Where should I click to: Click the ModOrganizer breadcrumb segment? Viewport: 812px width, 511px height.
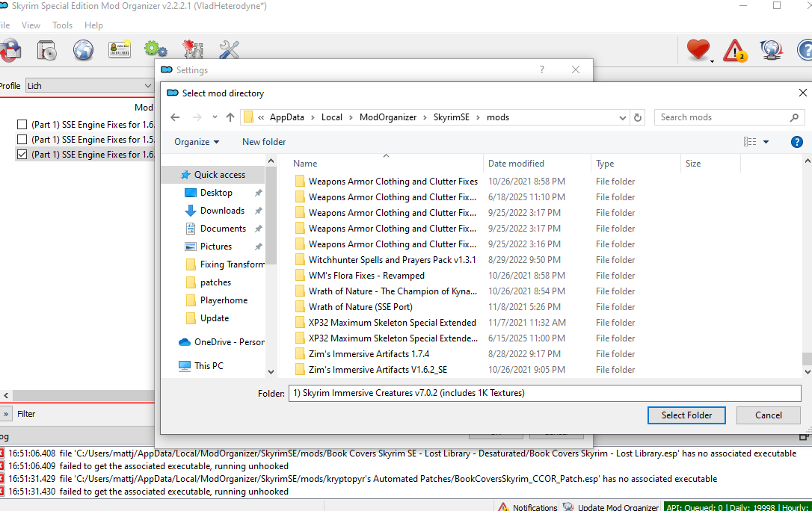point(388,117)
